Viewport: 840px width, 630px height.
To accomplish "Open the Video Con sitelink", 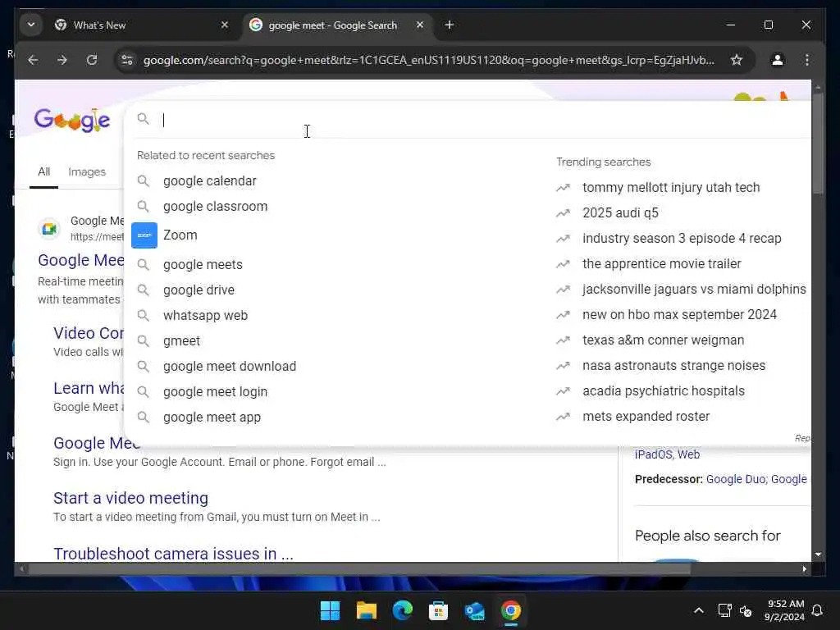I will point(89,333).
